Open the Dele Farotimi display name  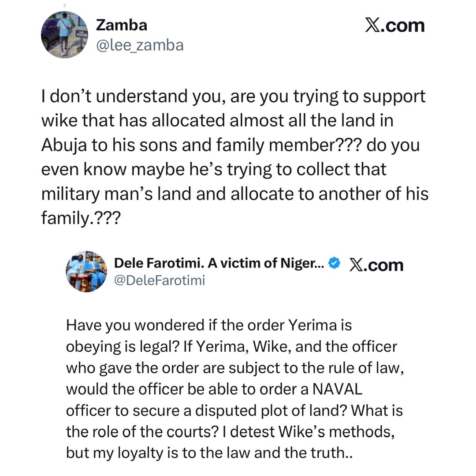click(x=219, y=263)
